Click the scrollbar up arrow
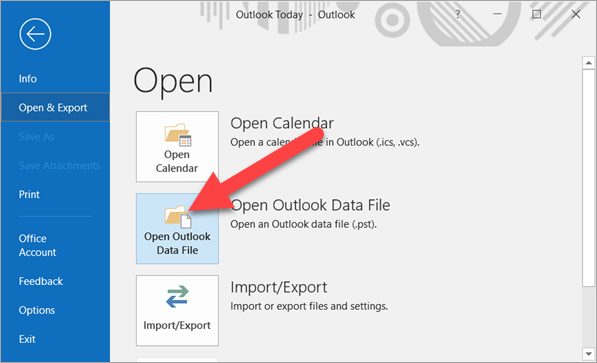Image resolution: width=597 pixels, height=363 pixels. point(589,63)
